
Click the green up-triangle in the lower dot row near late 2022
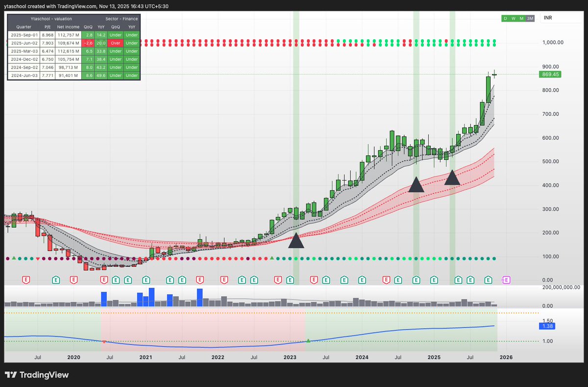(272, 258)
